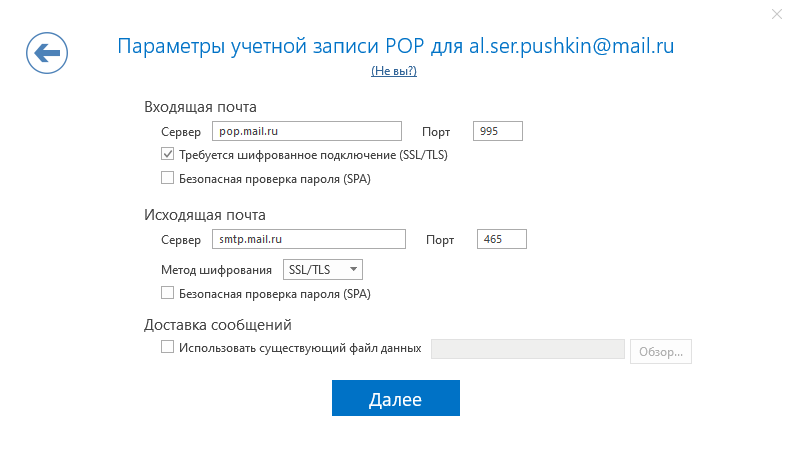
Task: Click the "Метод шифрования" label
Action: (216, 270)
